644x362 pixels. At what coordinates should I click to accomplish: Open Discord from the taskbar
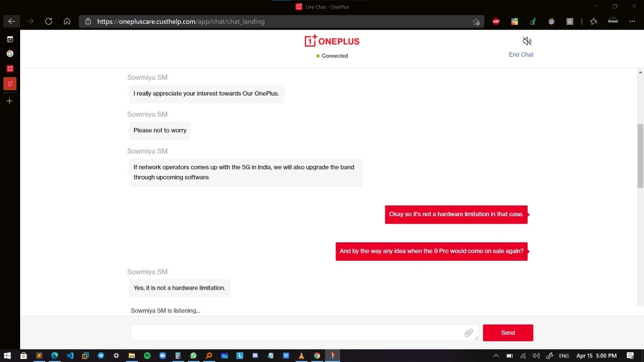(x=255, y=355)
